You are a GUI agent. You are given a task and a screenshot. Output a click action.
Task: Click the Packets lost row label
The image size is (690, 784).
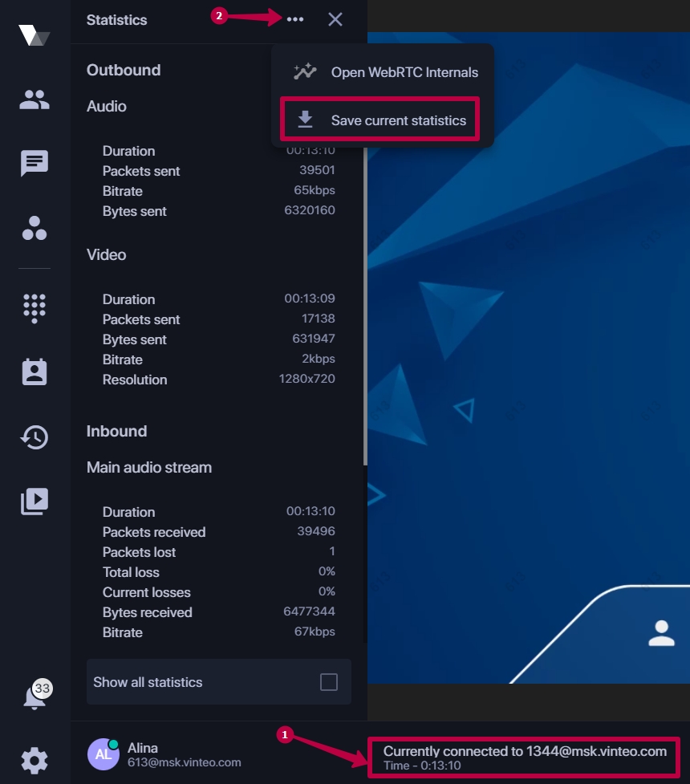point(139,552)
